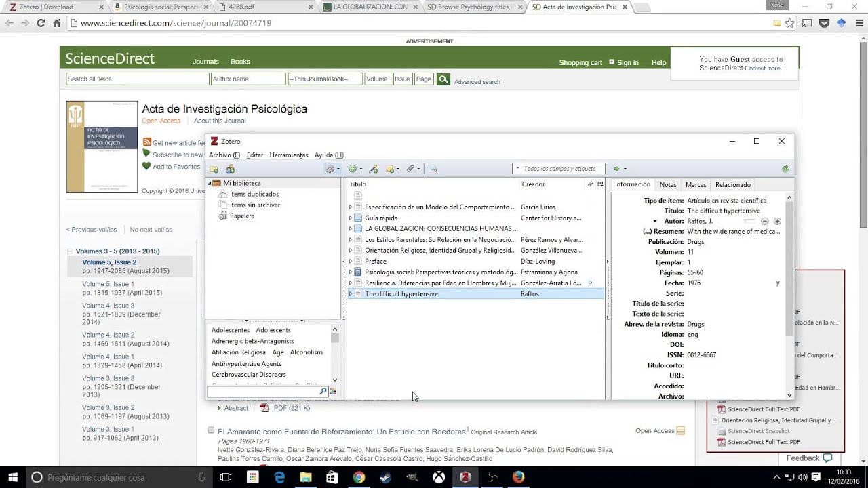
Task: Click the tag selector search icon
Action: pyautogui.click(x=323, y=392)
